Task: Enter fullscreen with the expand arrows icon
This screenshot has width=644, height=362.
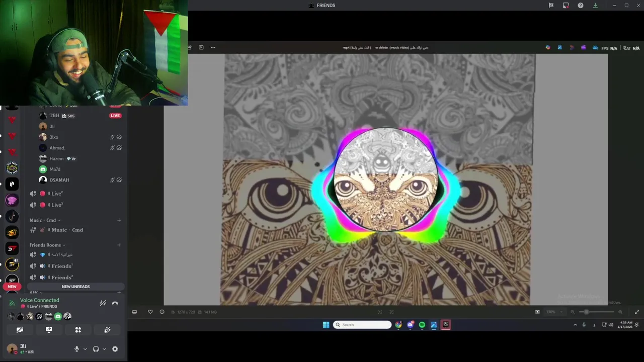Action: click(636, 312)
